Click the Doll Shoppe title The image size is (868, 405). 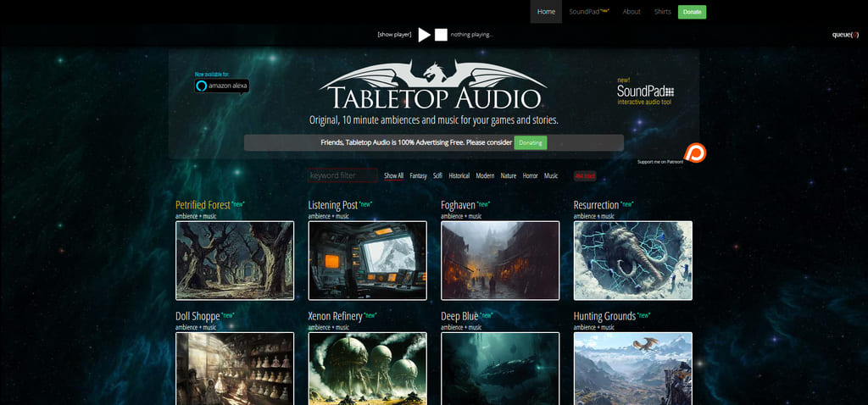pos(198,317)
